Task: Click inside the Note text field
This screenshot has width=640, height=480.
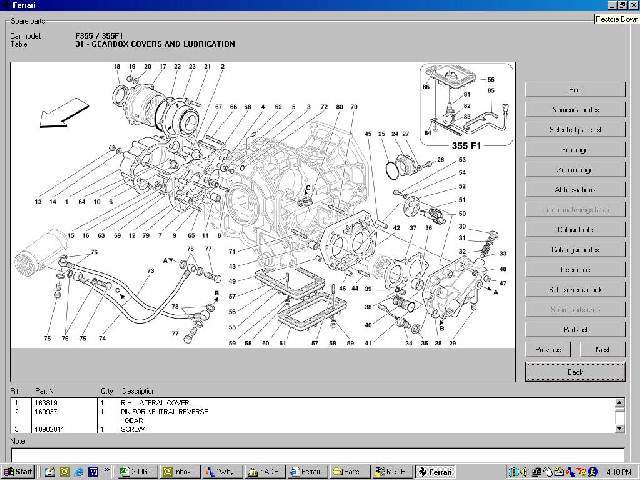Action: point(318,455)
